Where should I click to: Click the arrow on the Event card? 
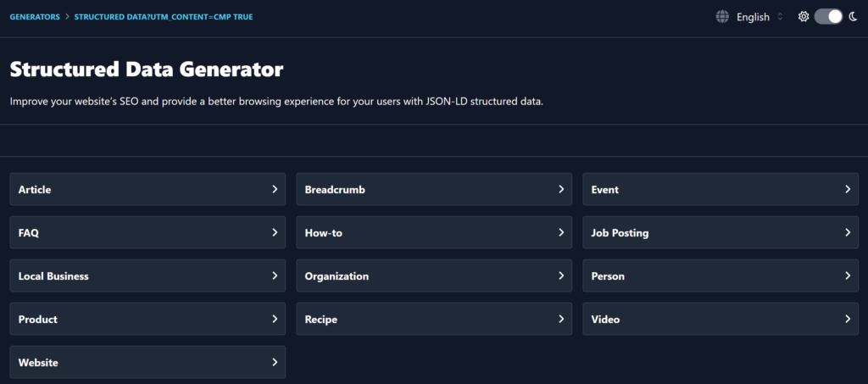point(848,189)
